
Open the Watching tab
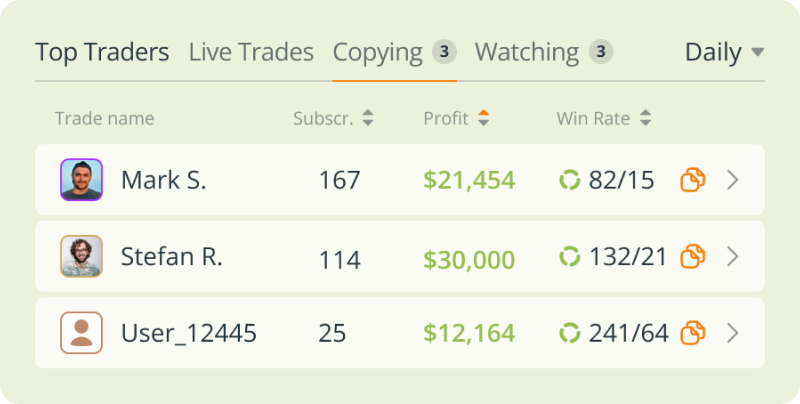pos(544,53)
